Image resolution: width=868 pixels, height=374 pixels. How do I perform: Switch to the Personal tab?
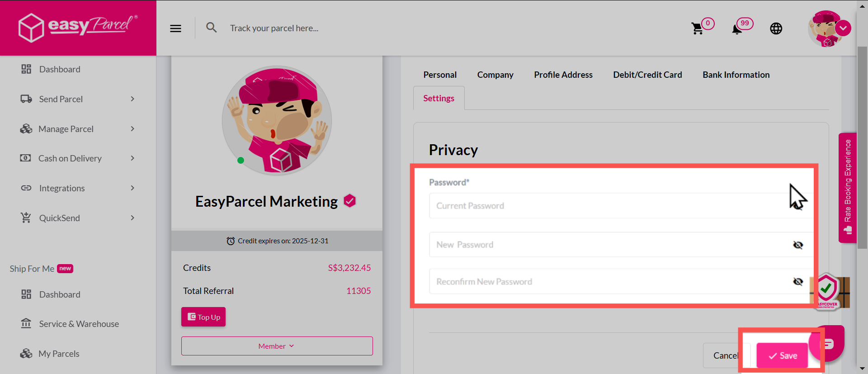tap(440, 75)
